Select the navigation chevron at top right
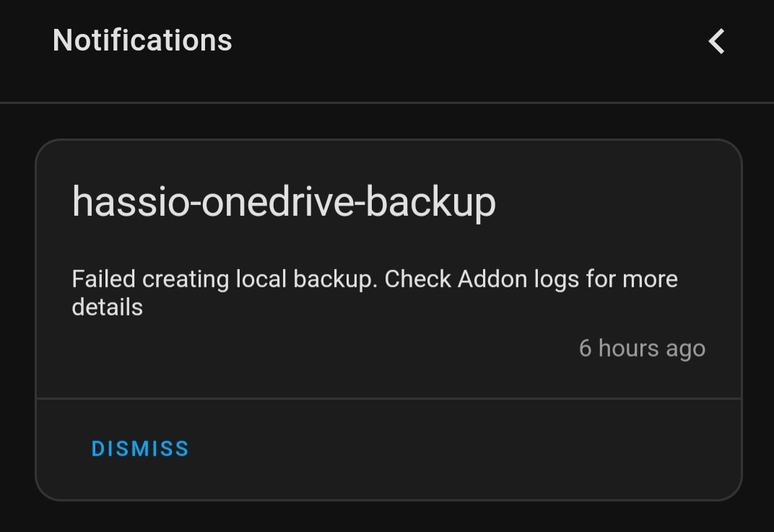This screenshot has width=774, height=532. point(716,41)
